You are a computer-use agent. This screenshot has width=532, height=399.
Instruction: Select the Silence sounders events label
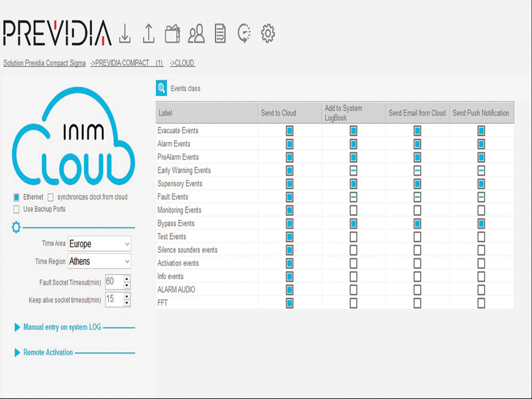coord(187,250)
